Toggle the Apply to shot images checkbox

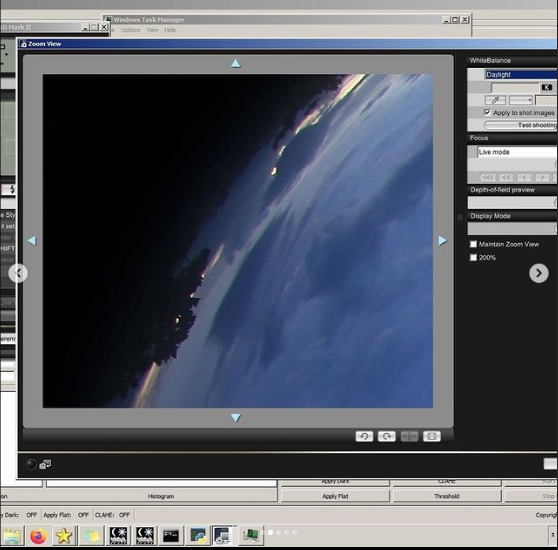487,112
